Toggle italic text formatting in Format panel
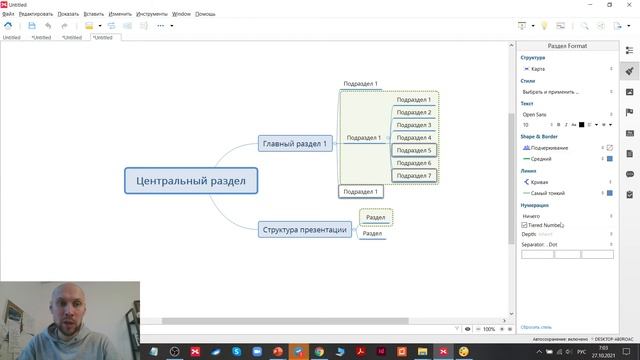 click(566, 125)
